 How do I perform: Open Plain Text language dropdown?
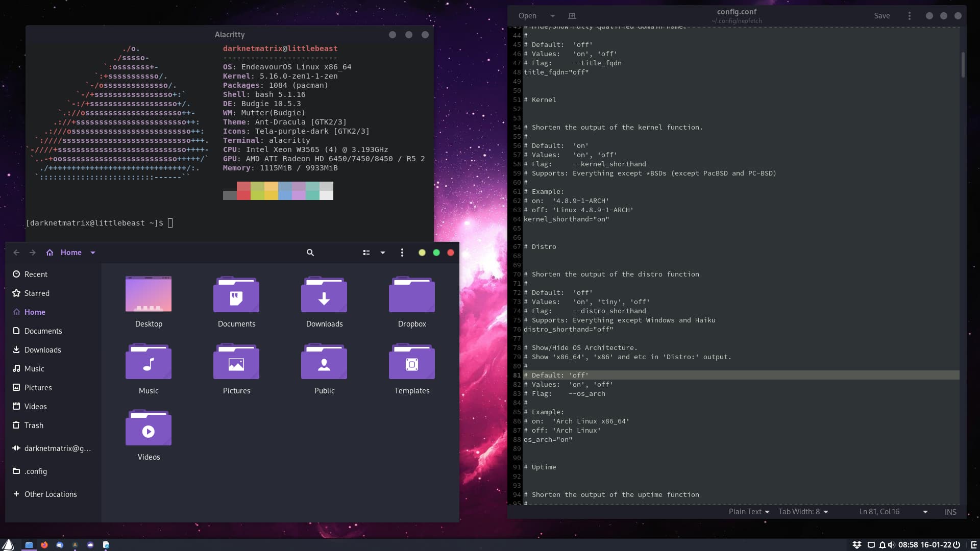749,512
